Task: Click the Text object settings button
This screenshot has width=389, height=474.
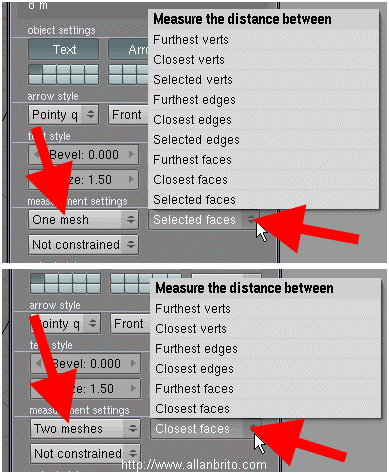Action: (x=64, y=49)
